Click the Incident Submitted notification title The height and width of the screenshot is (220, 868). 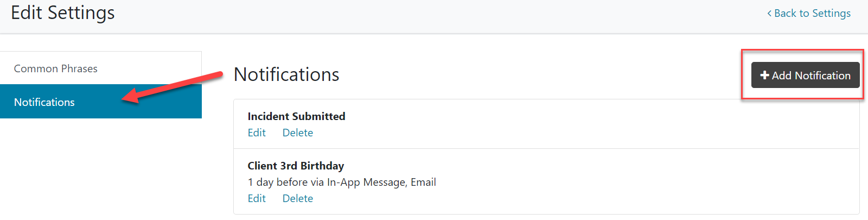tap(296, 116)
